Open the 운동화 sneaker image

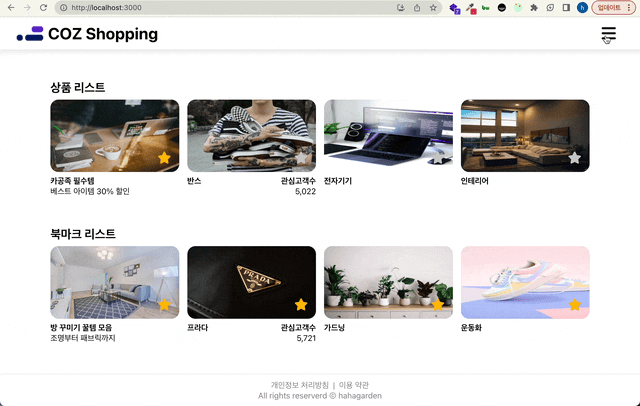[x=525, y=282]
